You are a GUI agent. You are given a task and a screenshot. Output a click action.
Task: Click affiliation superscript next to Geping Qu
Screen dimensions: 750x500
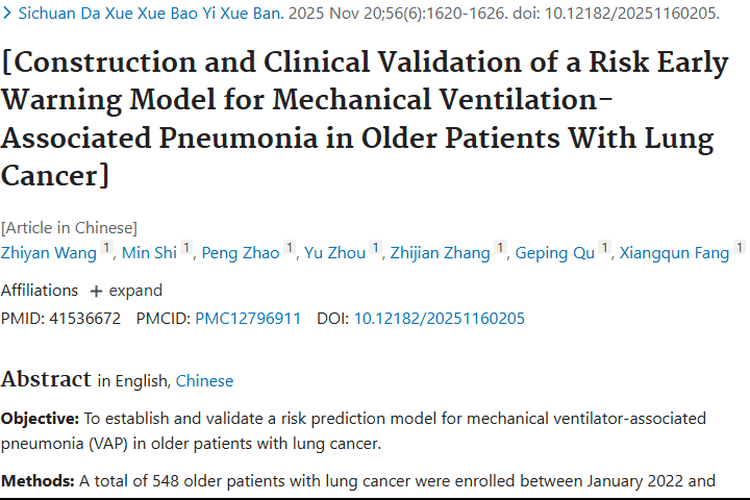[605, 248]
